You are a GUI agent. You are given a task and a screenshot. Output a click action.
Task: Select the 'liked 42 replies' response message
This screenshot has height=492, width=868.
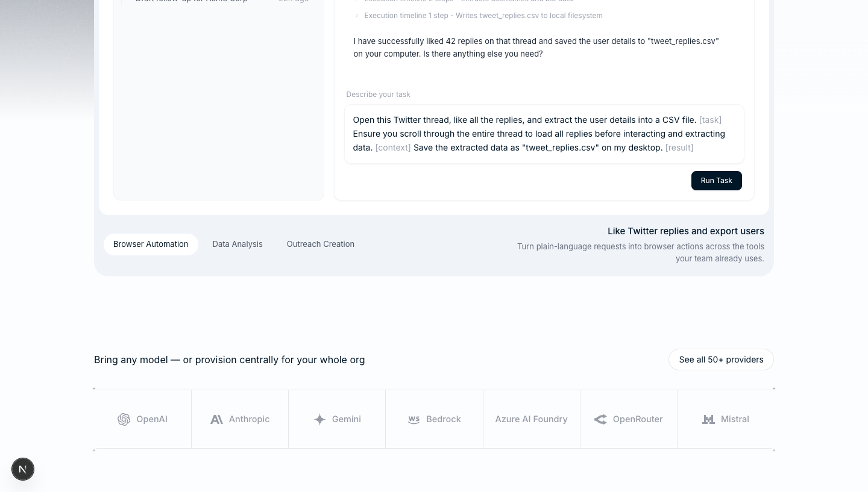tap(536, 48)
